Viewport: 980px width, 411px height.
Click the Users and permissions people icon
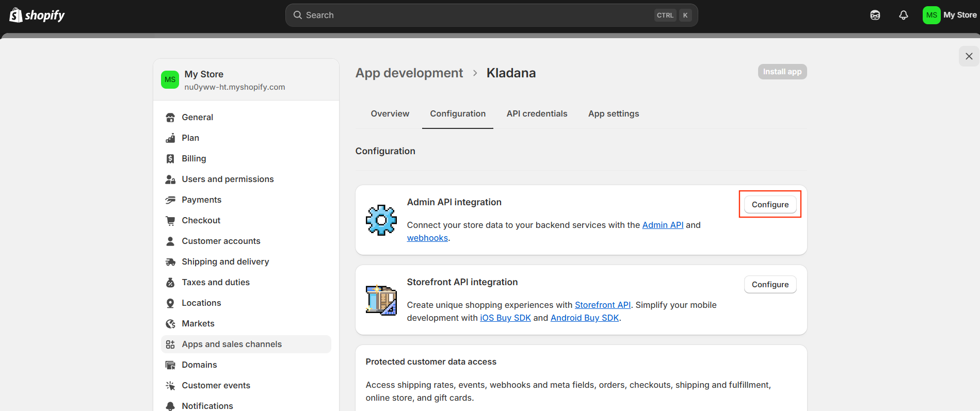(170, 179)
